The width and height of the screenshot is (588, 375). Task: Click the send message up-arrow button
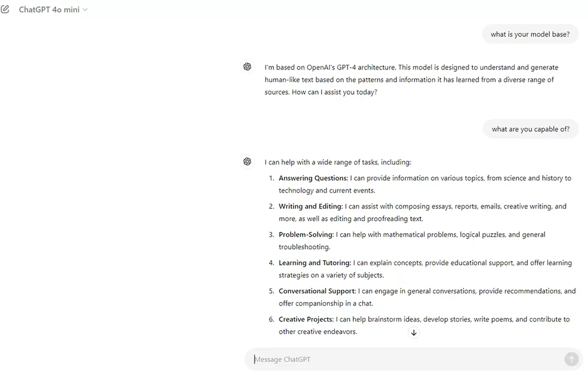coord(571,359)
